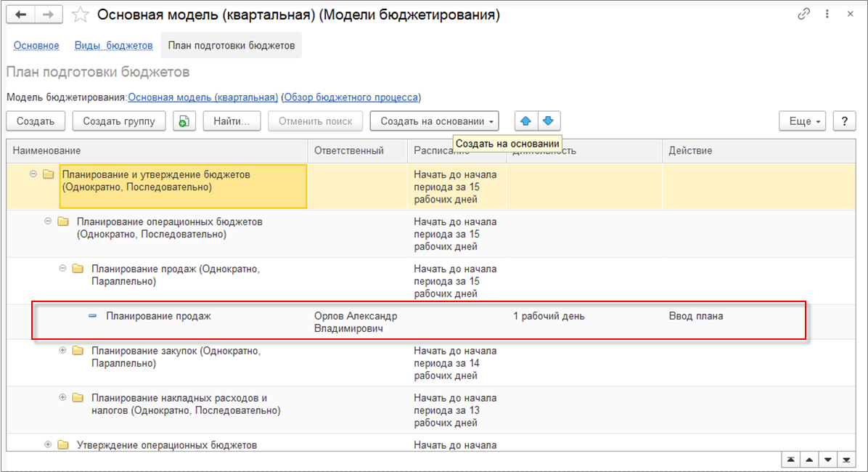The image size is (868, 472).
Task: Open the help question mark button
Action: 845,121
